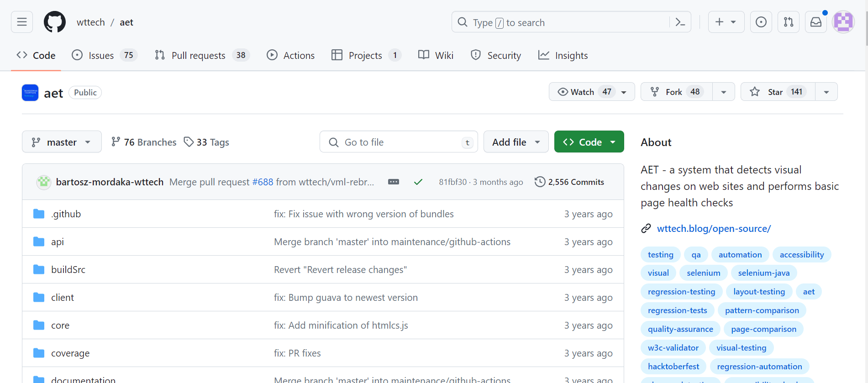
Task: Open the global issues icon
Action: (x=761, y=22)
